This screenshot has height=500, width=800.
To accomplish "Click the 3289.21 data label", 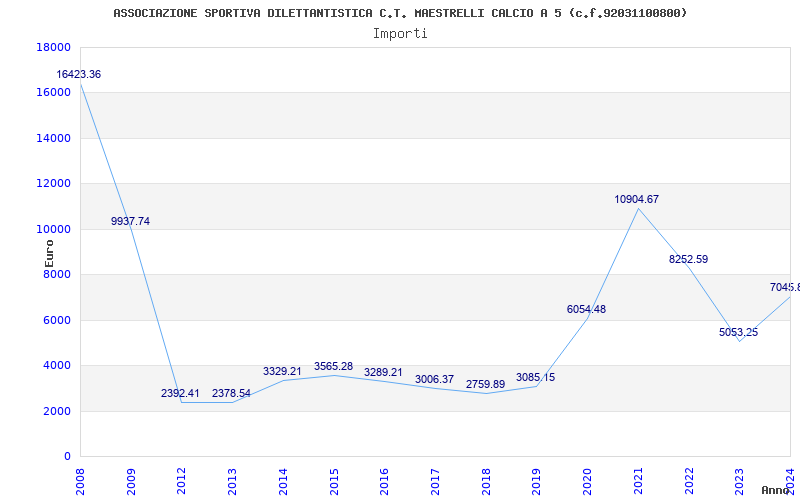I will tap(383, 372).
